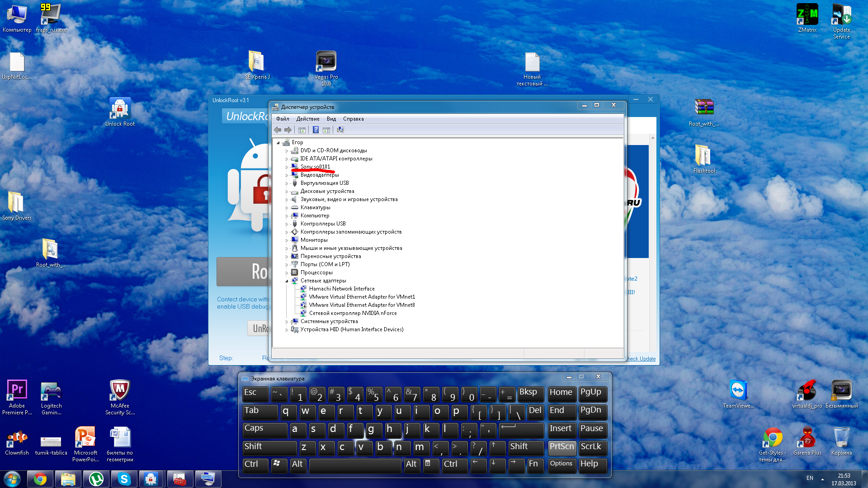Image resolution: width=868 pixels, height=488 pixels.
Task: Click the ZMatrix desktop icon
Action: (807, 18)
